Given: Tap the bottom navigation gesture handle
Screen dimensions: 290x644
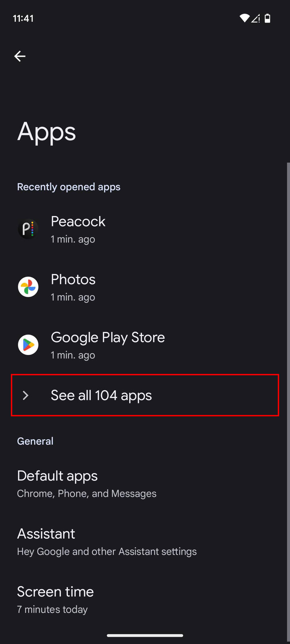Looking at the screenshot, I should (x=145, y=635).
